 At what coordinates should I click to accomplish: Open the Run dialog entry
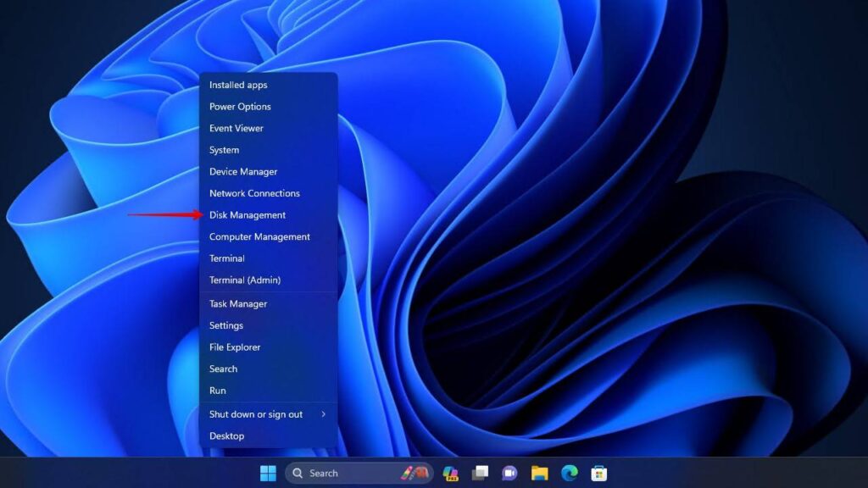click(269, 391)
